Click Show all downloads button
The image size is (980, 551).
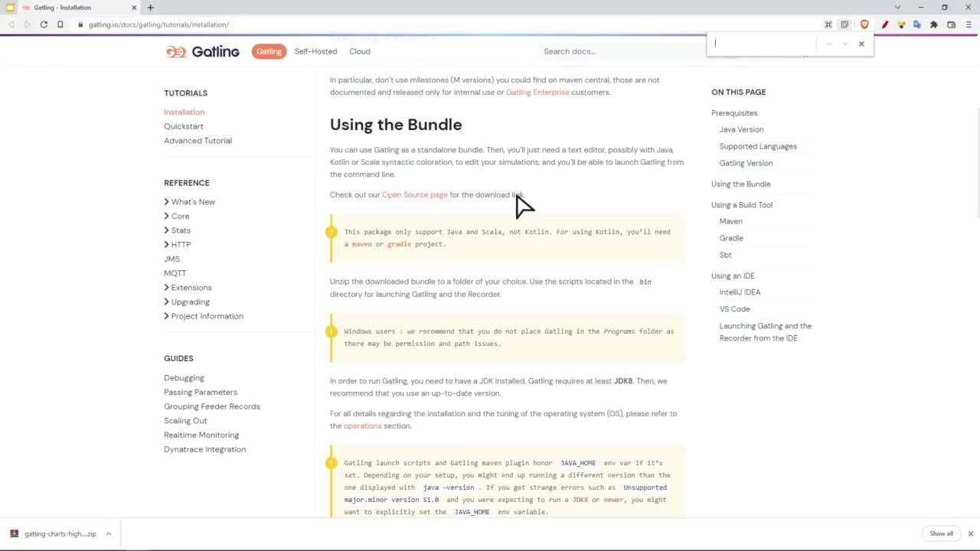(x=941, y=533)
